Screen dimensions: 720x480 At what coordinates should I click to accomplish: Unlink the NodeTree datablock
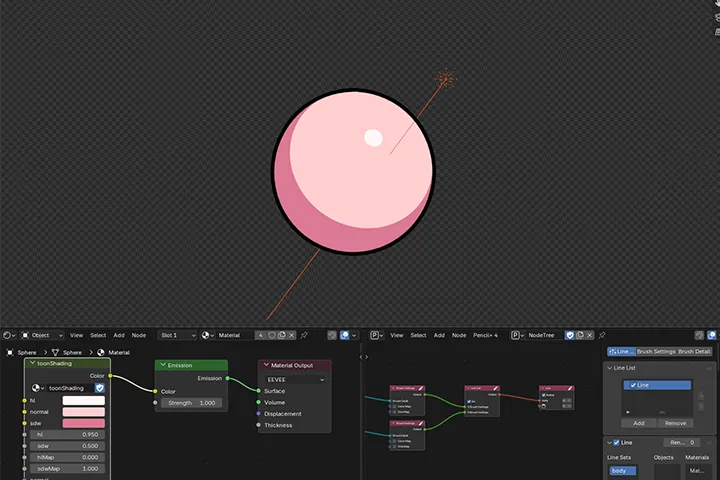590,335
